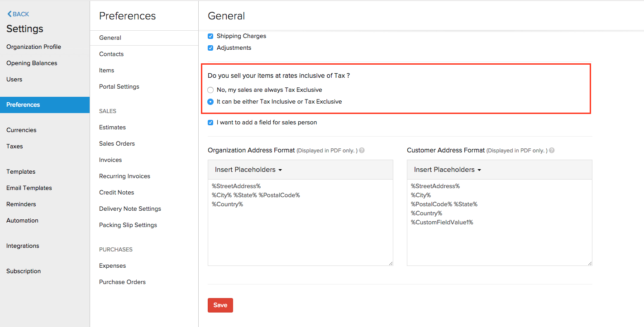This screenshot has height=327, width=644.
Task: Switch to Invoices preferences
Action: [x=110, y=160]
